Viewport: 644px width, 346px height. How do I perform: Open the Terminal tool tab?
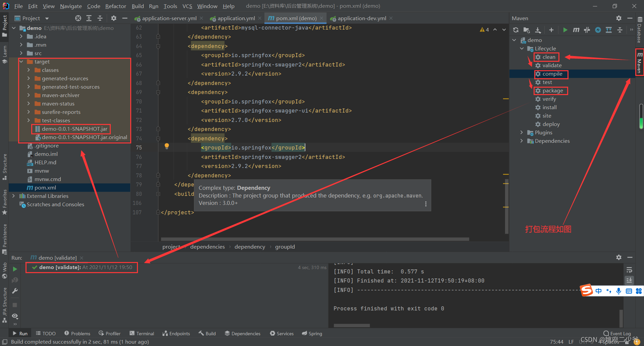click(142, 333)
